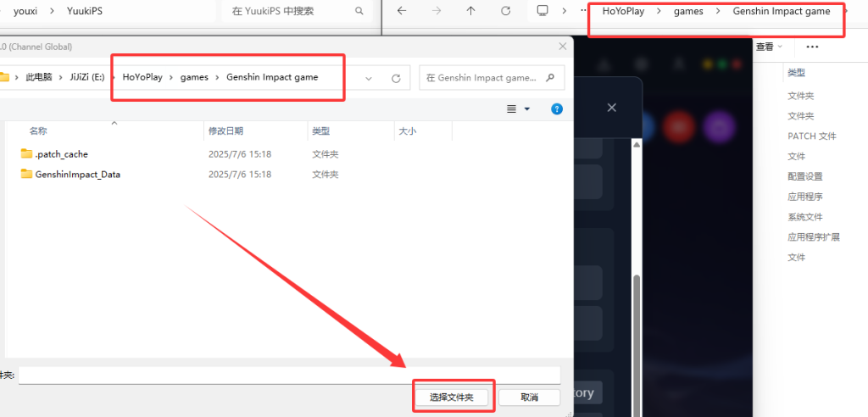Click the monitor icon in right Explorer address bar
Screen dimensions: 868x417
click(x=542, y=10)
